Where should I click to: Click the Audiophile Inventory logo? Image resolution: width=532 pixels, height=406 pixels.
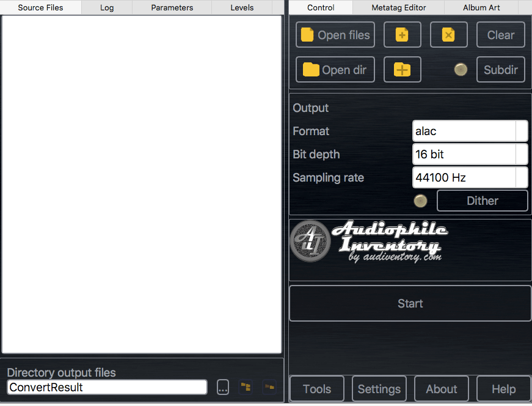click(x=370, y=242)
